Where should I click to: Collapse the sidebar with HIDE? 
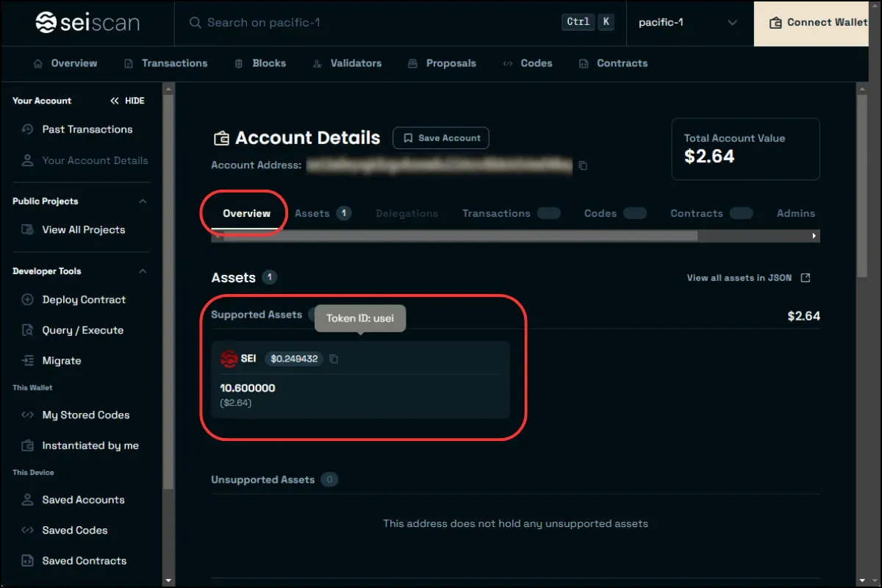click(127, 101)
